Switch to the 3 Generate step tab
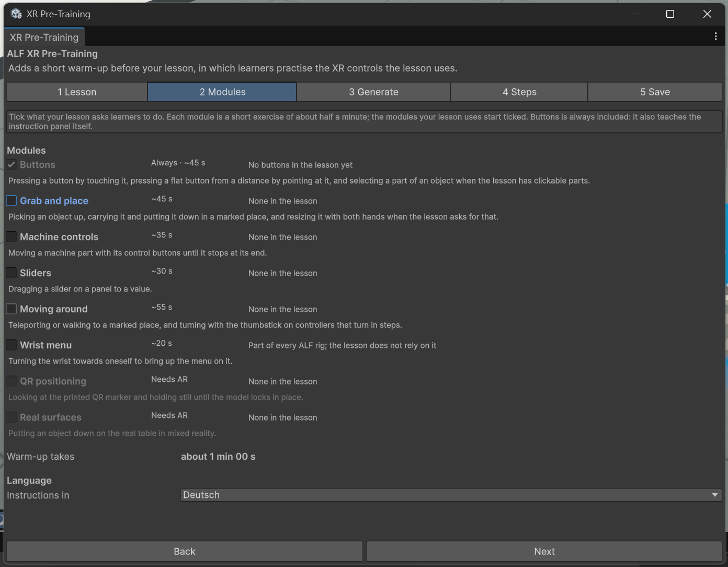The image size is (728, 567). (x=373, y=92)
